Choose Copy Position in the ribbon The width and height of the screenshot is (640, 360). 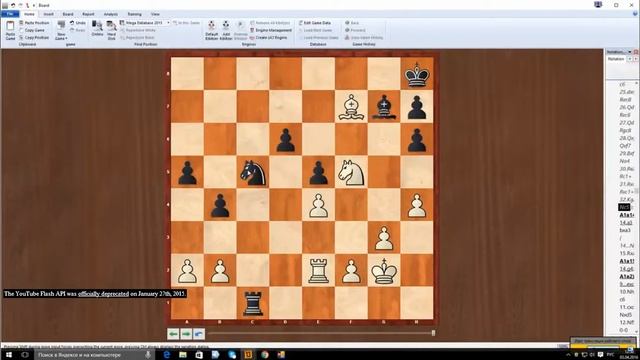point(34,38)
